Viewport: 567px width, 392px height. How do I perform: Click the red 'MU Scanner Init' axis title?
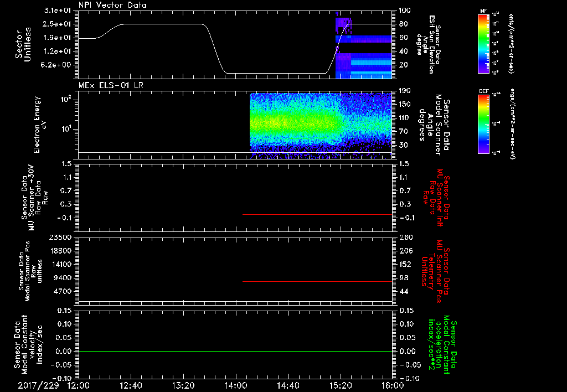pyautogui.click(x=436, y=198)
